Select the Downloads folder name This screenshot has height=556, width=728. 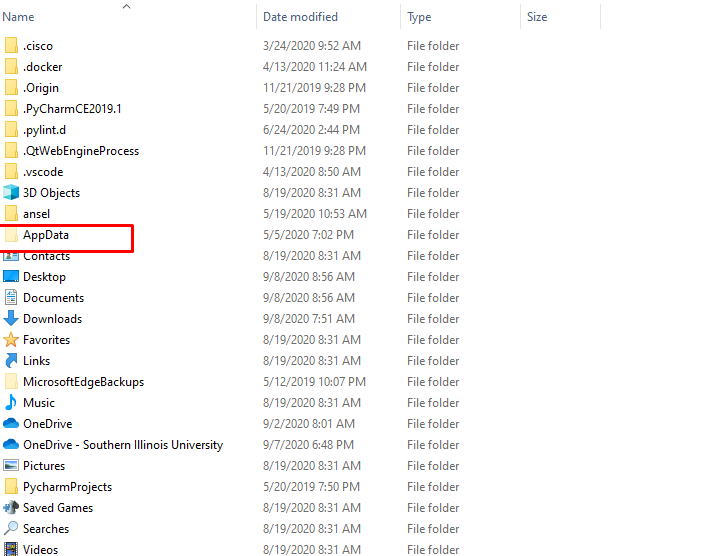[x=52, y=319]
